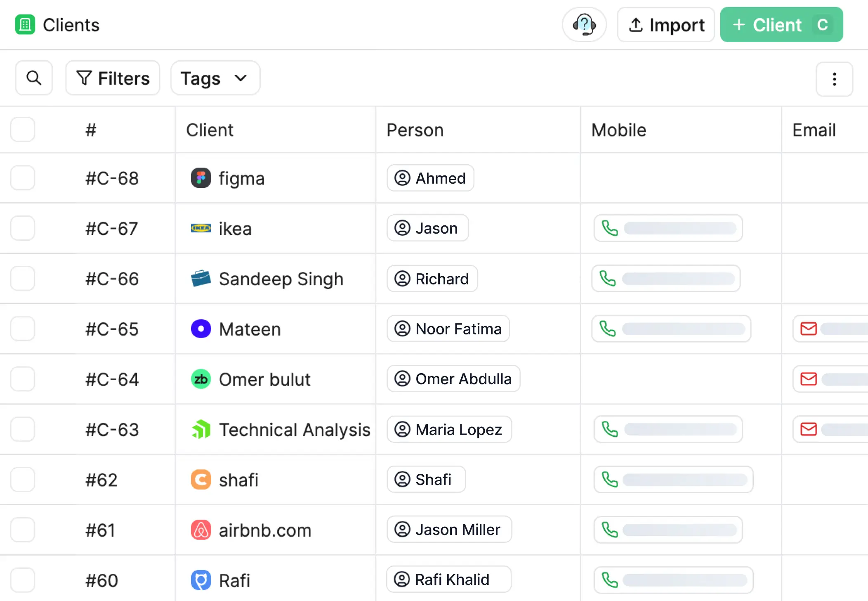868x601 pixels.
Task: Click the three-dot more options button
Action: tap(834, 79)
